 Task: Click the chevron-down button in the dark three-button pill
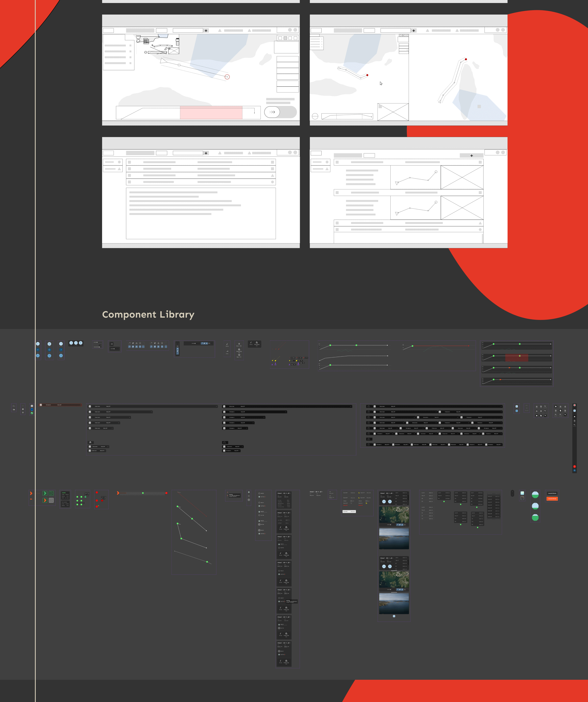tap(71, 343)
